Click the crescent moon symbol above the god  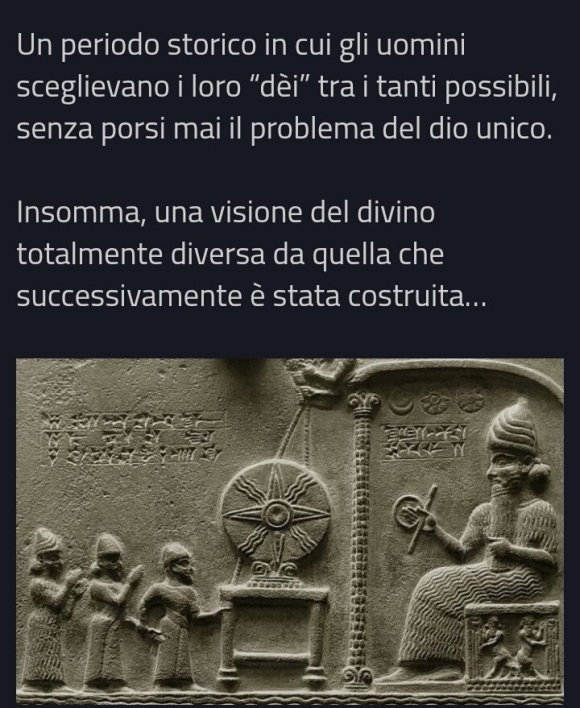click(x=401, y=404)
